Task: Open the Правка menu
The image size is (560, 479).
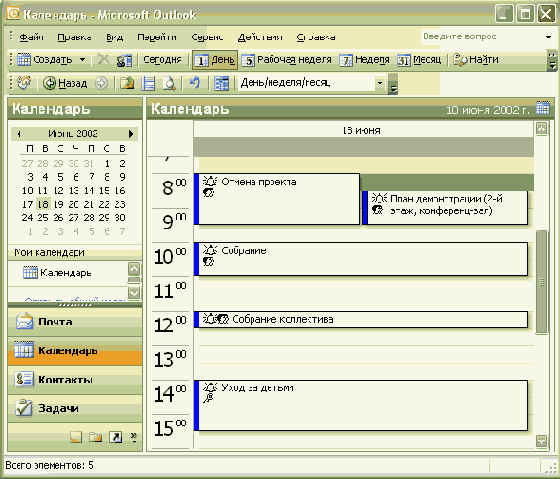Action: coord(74,37)
